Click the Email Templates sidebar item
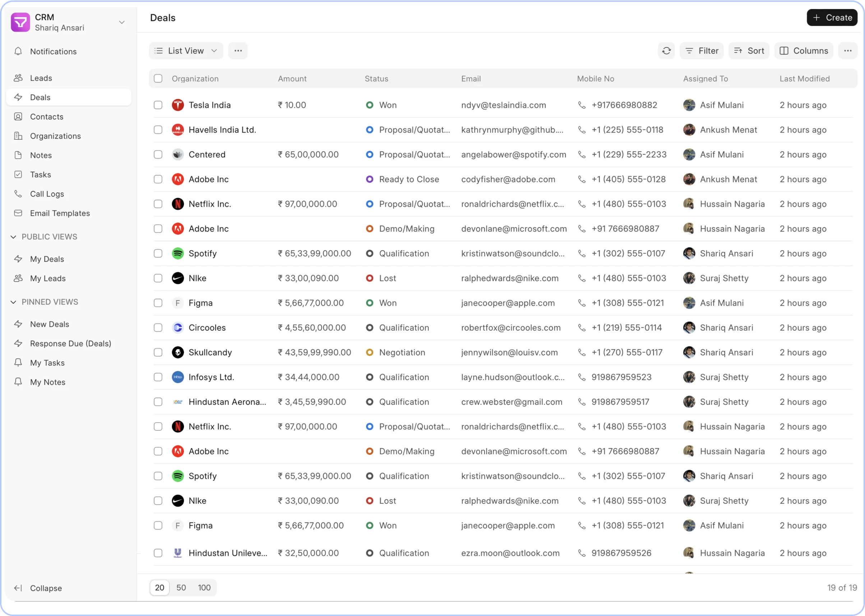Viewport: 865px width, 616px height. pyautogui.click(x=60, y=213)
